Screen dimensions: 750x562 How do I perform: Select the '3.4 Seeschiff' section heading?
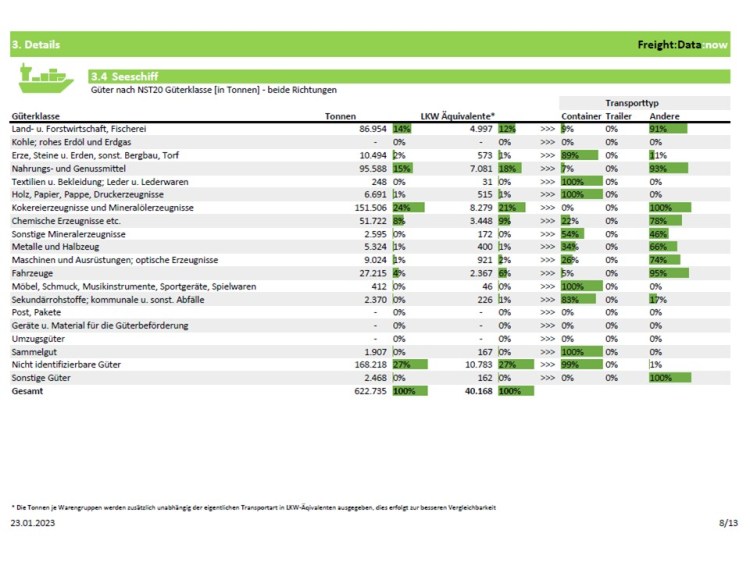pyautogui.click(x=116, y=76)
